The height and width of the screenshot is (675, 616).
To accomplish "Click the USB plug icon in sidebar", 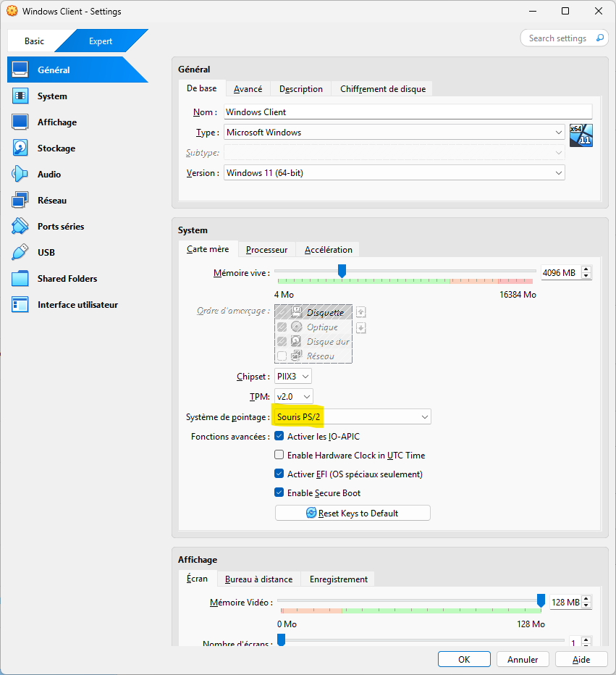I will tap(20, 253).
